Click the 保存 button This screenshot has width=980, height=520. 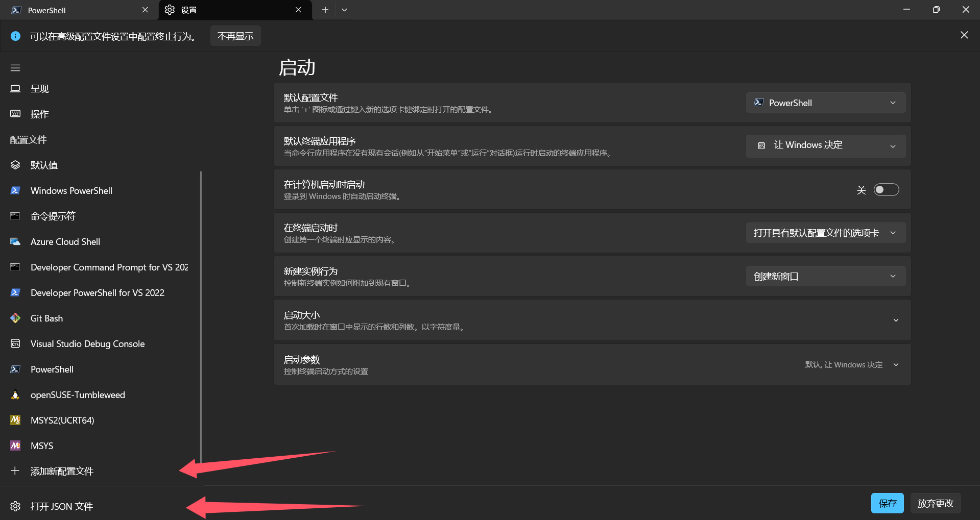click(x=887, y=503)
